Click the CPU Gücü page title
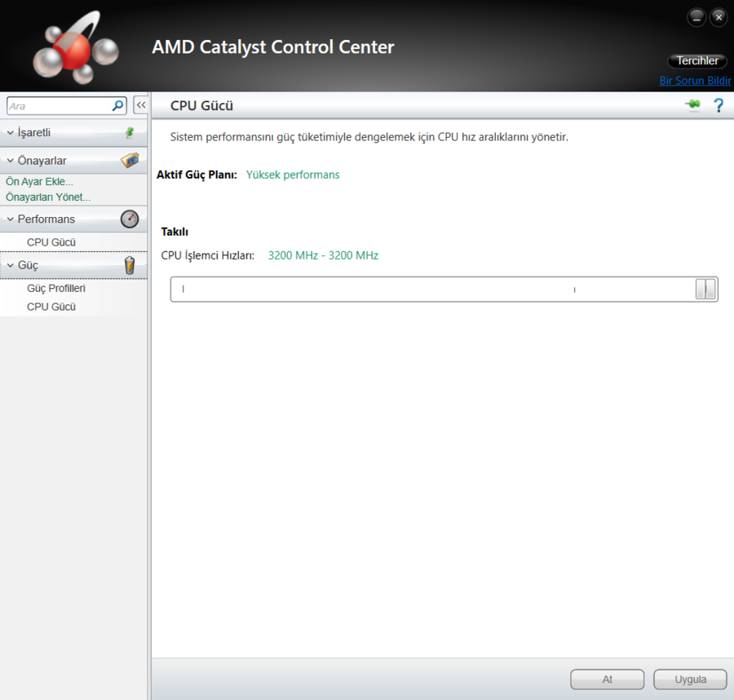Screen dimensions: 734x700 [201, 105]
